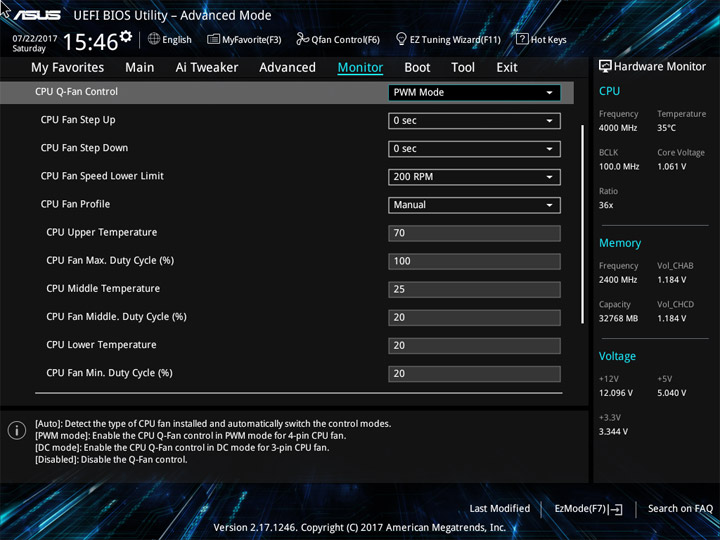Select CPU Fan Max. Duty Cycle (%) label

click(110, 260)
